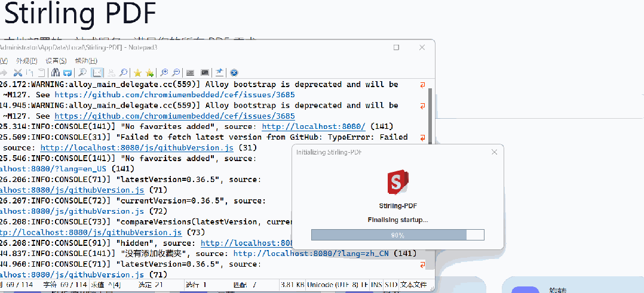This screenshot has width=644, height=293.
Task: Open favorites with the yellow star icon
Action: [137, 73]
